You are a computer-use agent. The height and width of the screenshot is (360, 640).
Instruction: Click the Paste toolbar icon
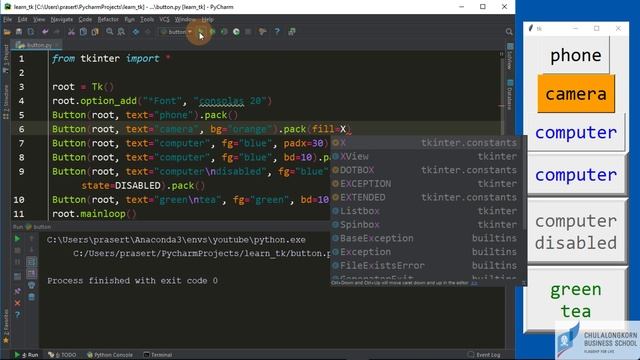(95, 32)
